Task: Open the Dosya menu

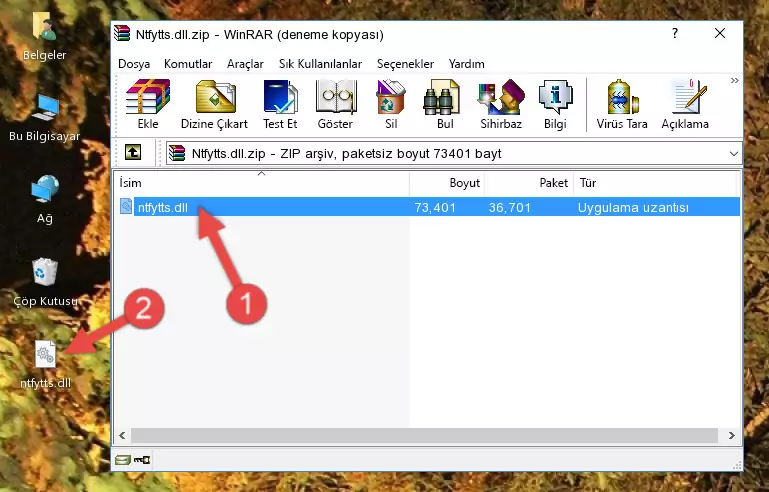Action: click(134, 64)
